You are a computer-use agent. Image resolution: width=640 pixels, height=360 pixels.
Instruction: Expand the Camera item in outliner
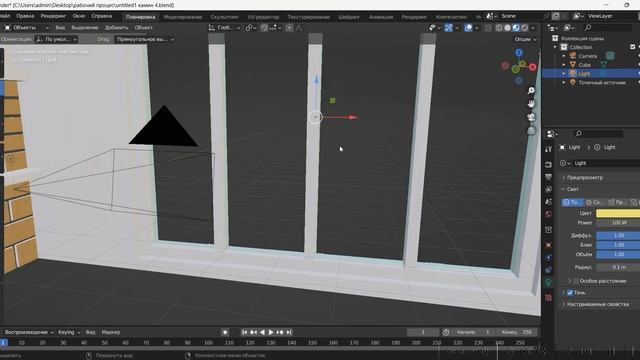(564, 56)
